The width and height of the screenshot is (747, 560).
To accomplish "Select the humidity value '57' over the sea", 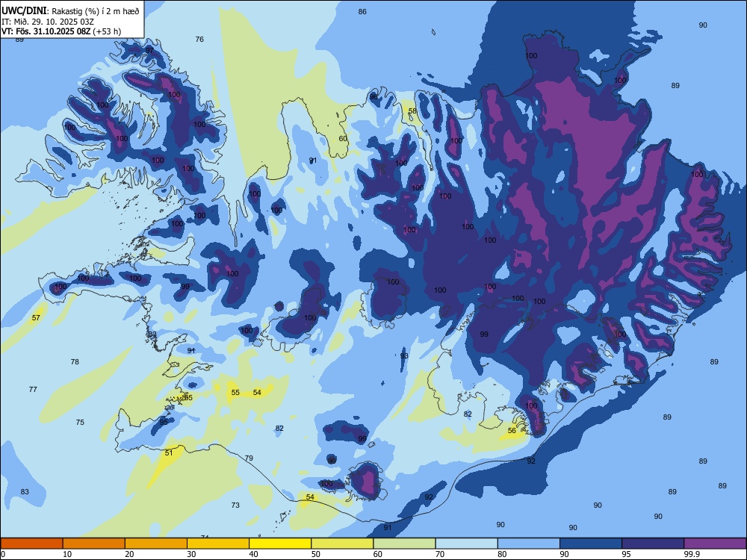I will pos(36,317).
